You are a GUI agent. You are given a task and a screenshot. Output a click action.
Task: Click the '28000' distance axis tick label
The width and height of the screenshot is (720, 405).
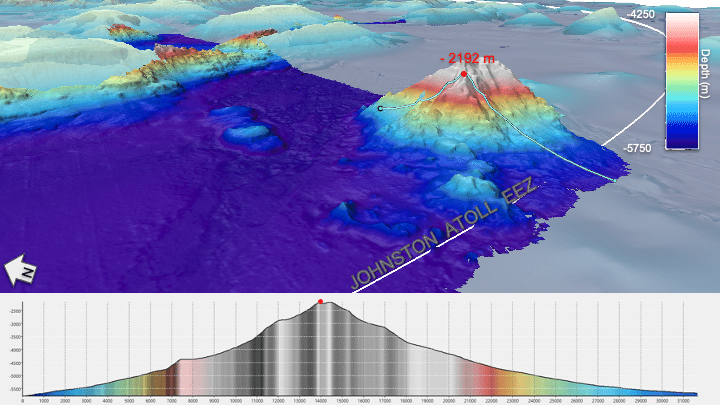click(x=619, y=401)
